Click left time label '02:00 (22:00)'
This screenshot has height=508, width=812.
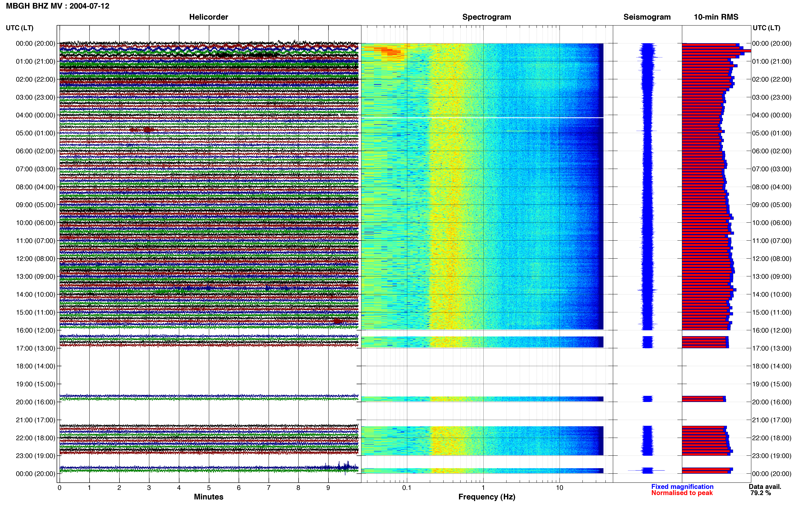pos(36,79)
